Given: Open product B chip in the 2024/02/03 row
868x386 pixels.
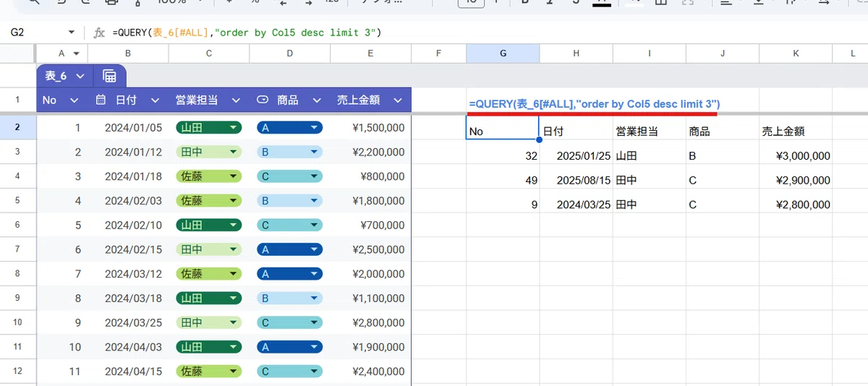Looking at the screenshot, I should tap(289, 201).
